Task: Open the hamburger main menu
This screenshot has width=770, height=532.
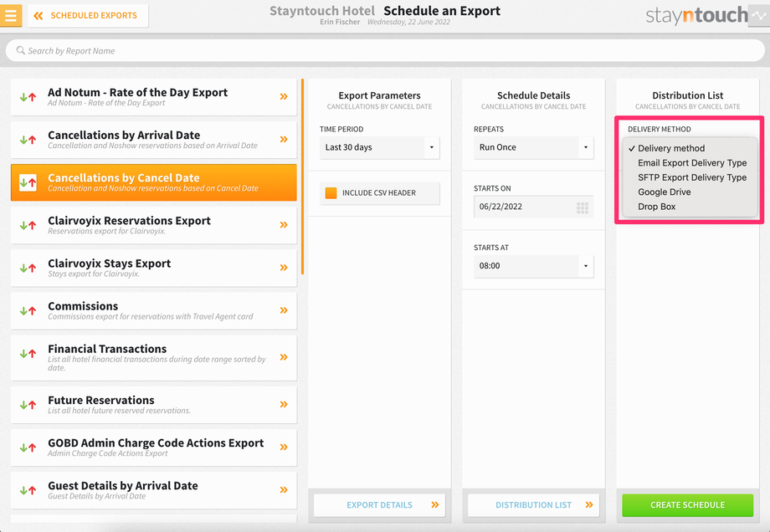Action: (10, 15)
